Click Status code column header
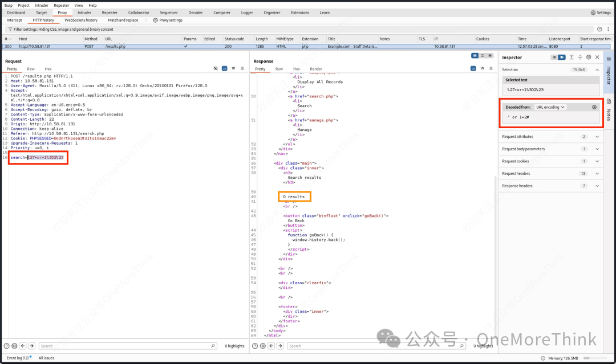 pyautogui.click(x=234, y=39)
